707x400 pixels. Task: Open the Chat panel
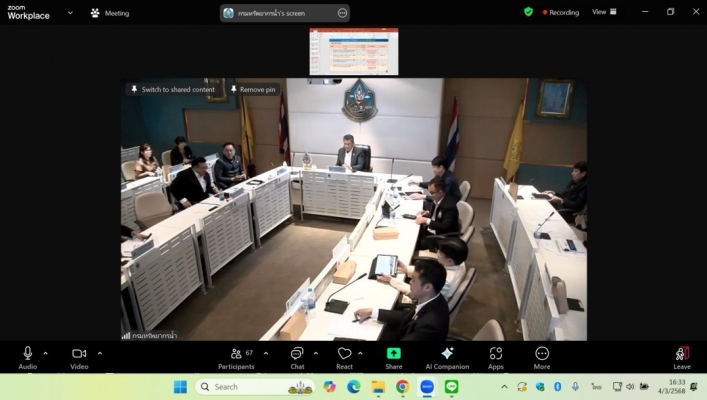(x=297, y=355)
